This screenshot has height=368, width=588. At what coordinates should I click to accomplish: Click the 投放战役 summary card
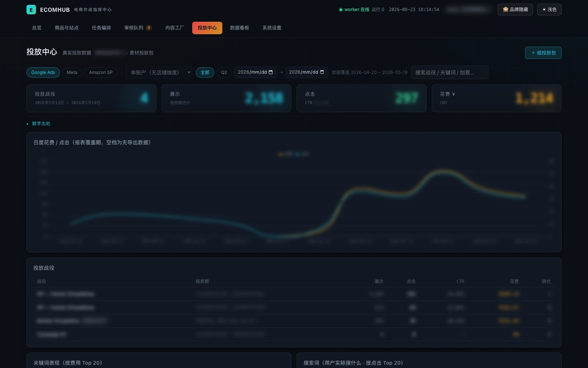92,98
